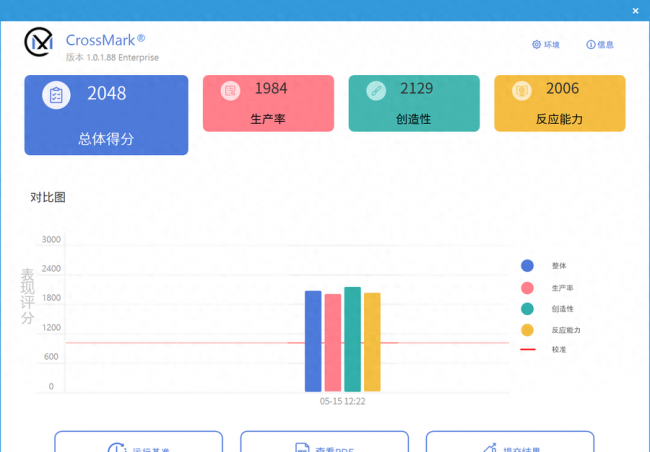Click the 运行基准 button
The height and width of the screenshot is (452, 650).
(138, 442)
